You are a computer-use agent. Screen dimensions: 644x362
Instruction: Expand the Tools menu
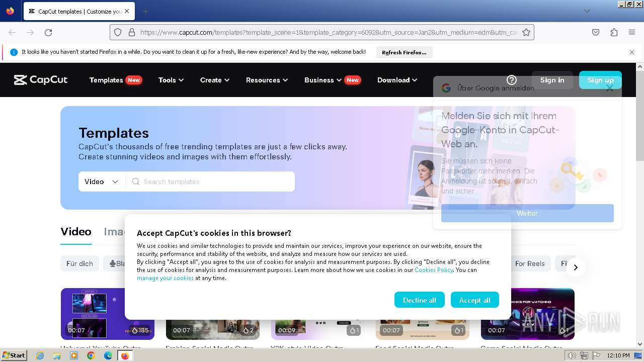tap(171, 80)
